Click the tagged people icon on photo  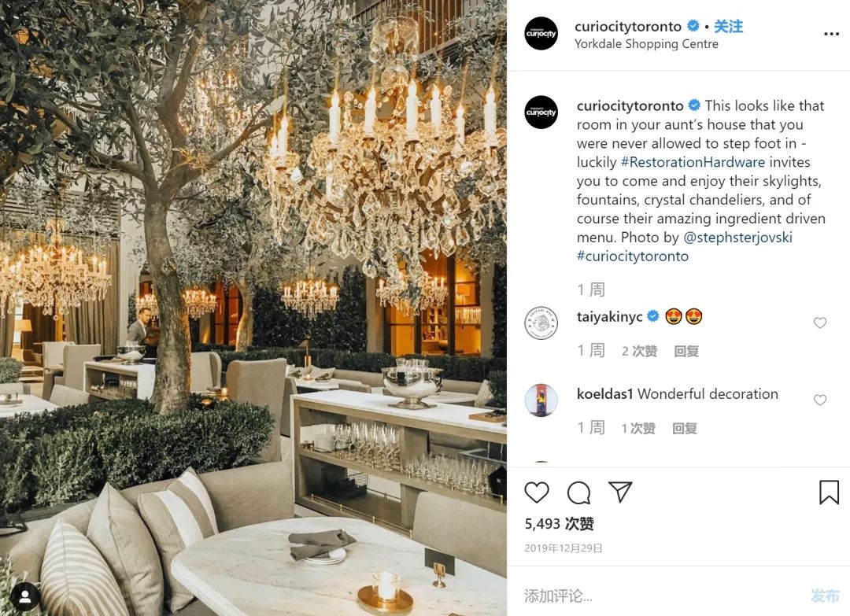(x=25, y=596)
